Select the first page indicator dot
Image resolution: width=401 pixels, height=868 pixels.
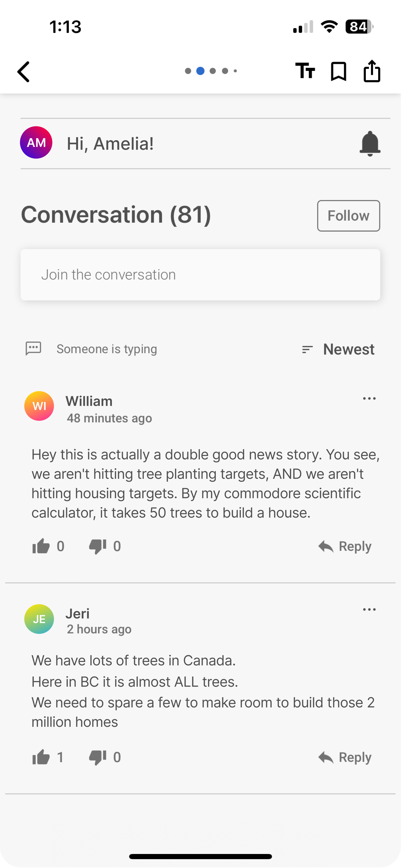(x=188, y=71)
